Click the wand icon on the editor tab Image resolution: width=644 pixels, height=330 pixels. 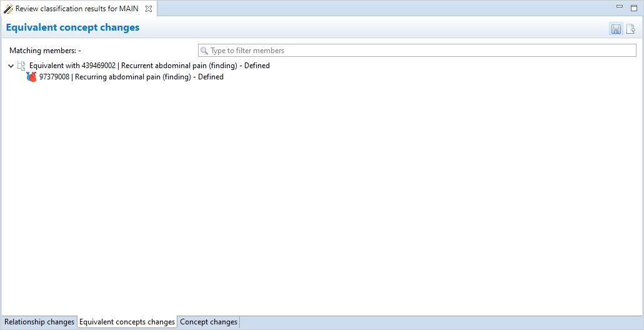pos(8,9)
